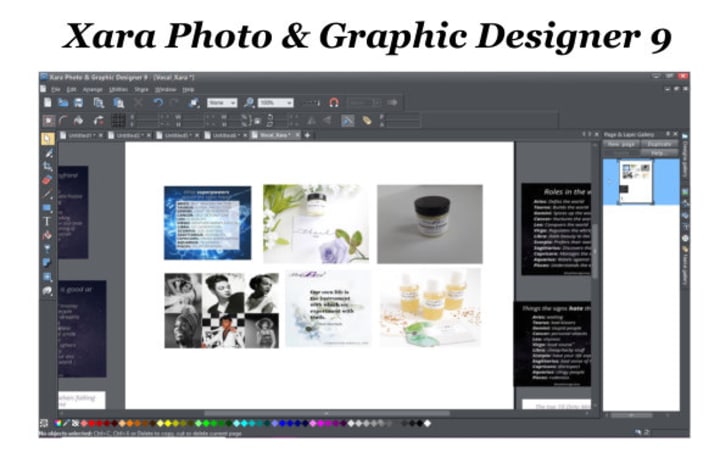Select the Freehand line drawing tool

(48, 194)
